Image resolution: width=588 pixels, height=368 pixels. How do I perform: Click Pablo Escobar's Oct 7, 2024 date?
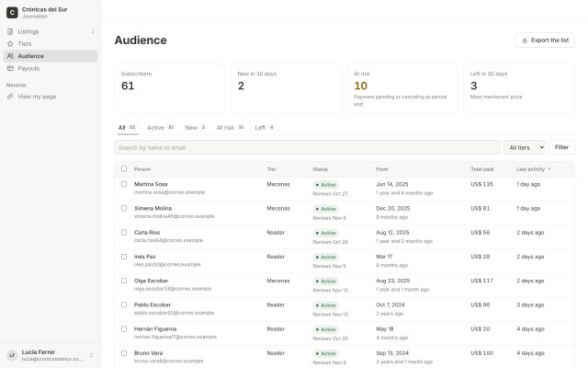click(390, 305)
